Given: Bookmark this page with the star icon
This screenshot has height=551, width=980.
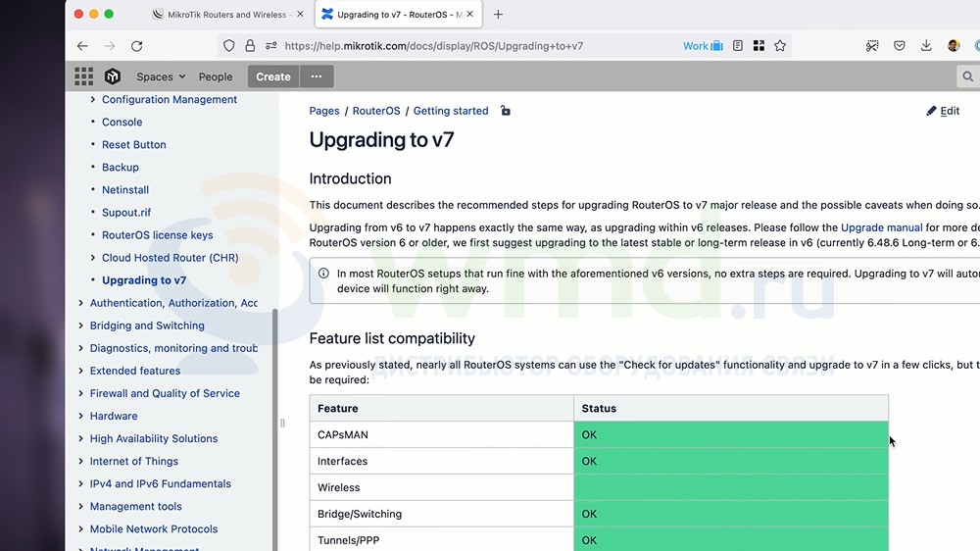Looking at the screenshot, I should pyautogui.click(x=780, y=46).
